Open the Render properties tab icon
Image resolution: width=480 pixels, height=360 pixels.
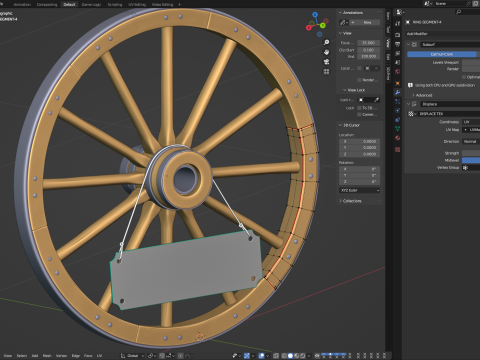pyautogui.click(x=397, y=35)
